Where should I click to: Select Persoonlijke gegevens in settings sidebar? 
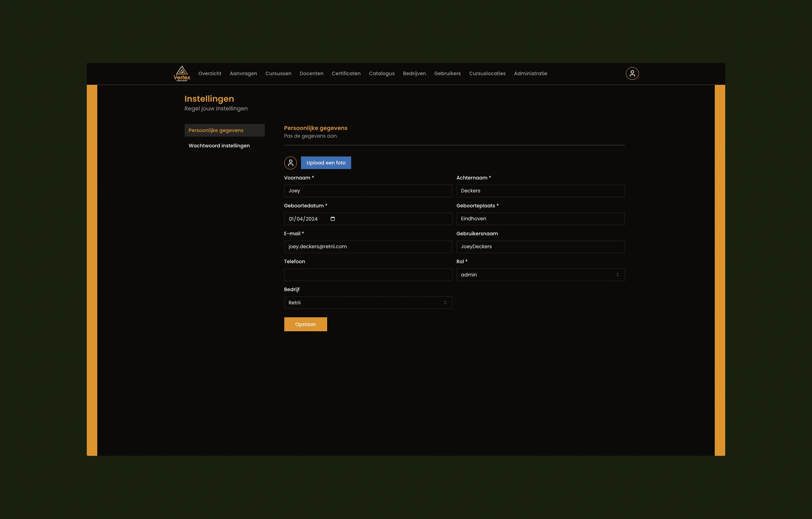(x=224, y=130)
